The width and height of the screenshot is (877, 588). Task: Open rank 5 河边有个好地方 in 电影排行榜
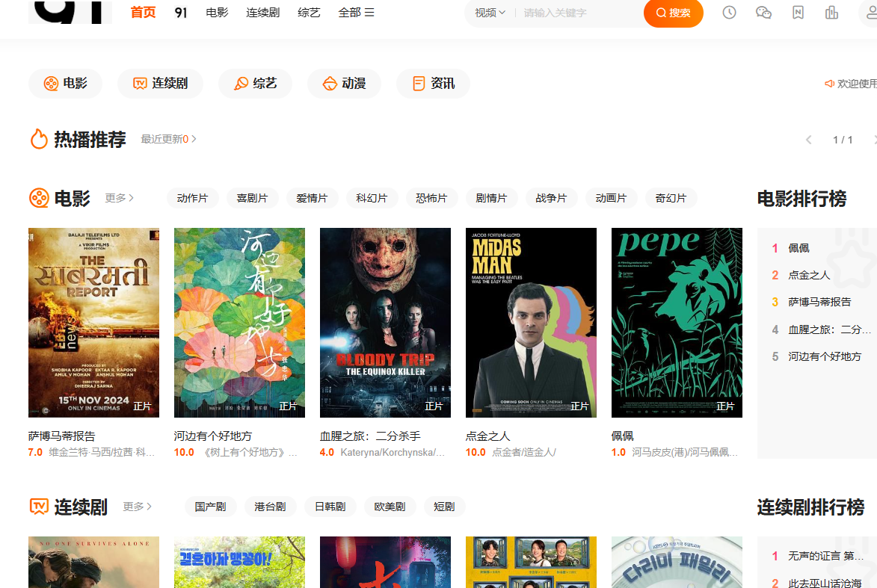pyautogui.click(x=825, y=356)
